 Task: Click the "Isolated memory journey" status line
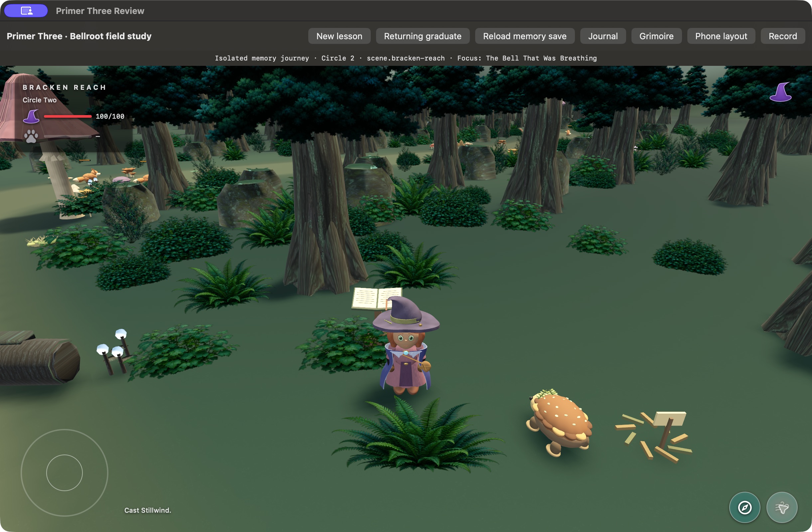[x=406, y=58]
